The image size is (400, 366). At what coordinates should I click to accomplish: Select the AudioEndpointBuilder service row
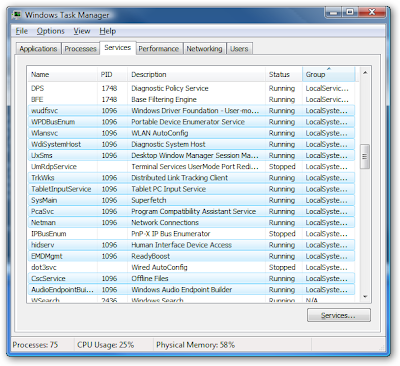click(192, 290)
